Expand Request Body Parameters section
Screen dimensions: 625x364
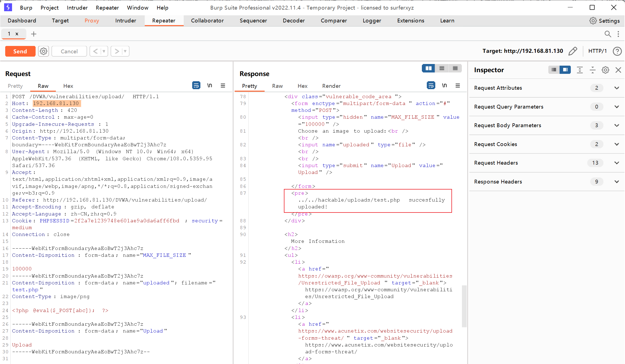(617, 126)
